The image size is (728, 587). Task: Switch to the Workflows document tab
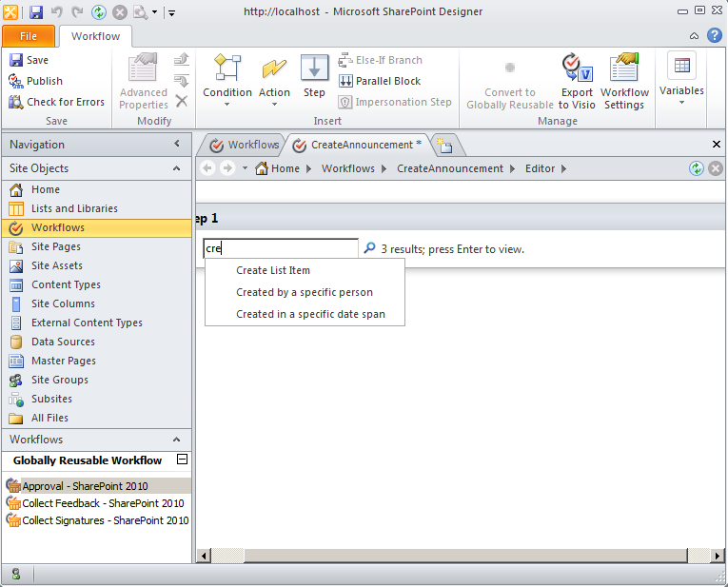pyautogui.click(x=244, y=145)
